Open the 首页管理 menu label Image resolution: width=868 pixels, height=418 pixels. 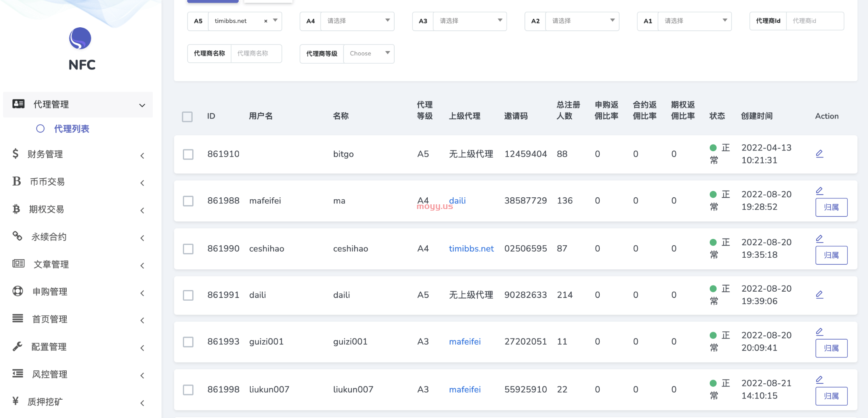(x=50, y=319)
